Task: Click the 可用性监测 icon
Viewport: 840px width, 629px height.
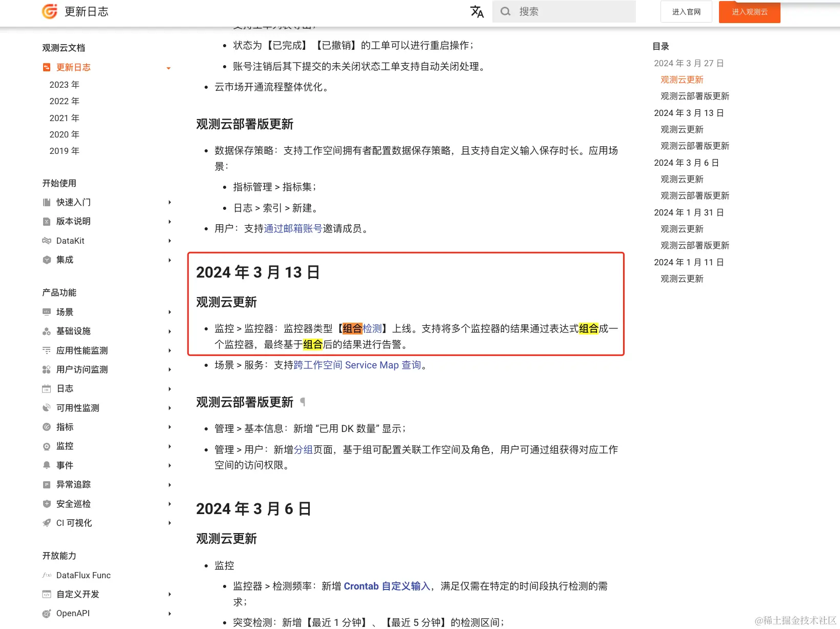Action: 47,408
